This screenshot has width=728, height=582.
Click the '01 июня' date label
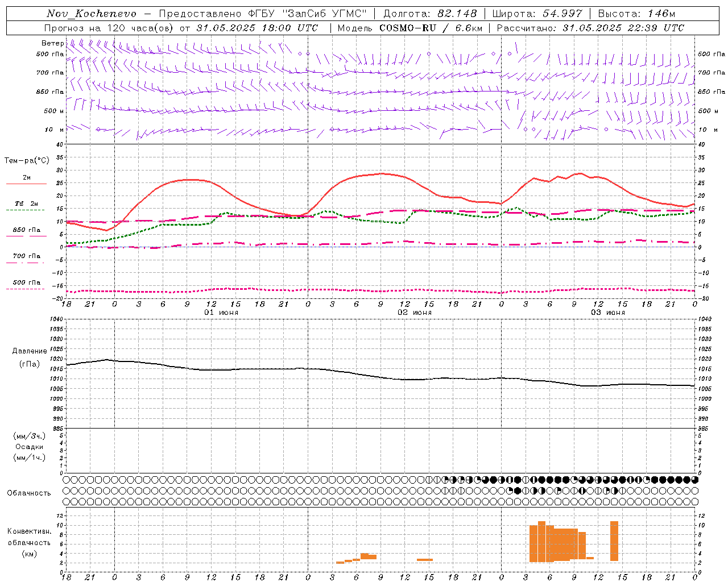point(221,313)
